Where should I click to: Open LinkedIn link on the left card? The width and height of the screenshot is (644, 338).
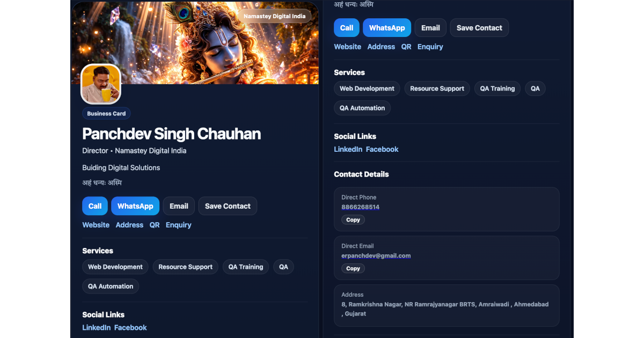[97, 327]
